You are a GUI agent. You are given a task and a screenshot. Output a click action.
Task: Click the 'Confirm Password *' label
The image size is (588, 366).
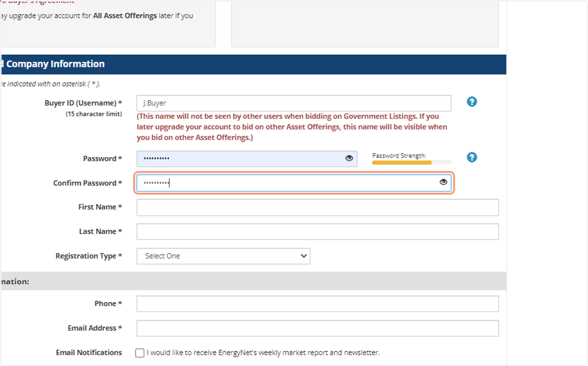(x=88, y=183)
